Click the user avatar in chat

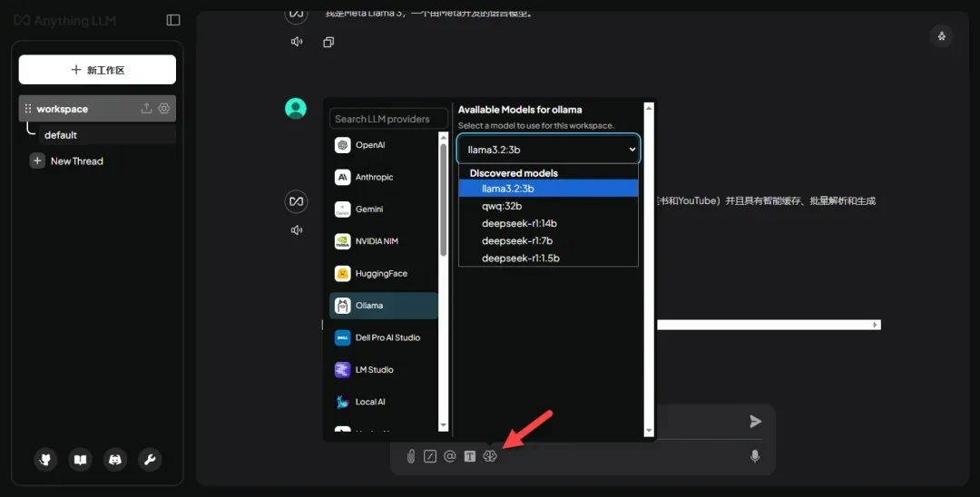click(x=296, y=108)
